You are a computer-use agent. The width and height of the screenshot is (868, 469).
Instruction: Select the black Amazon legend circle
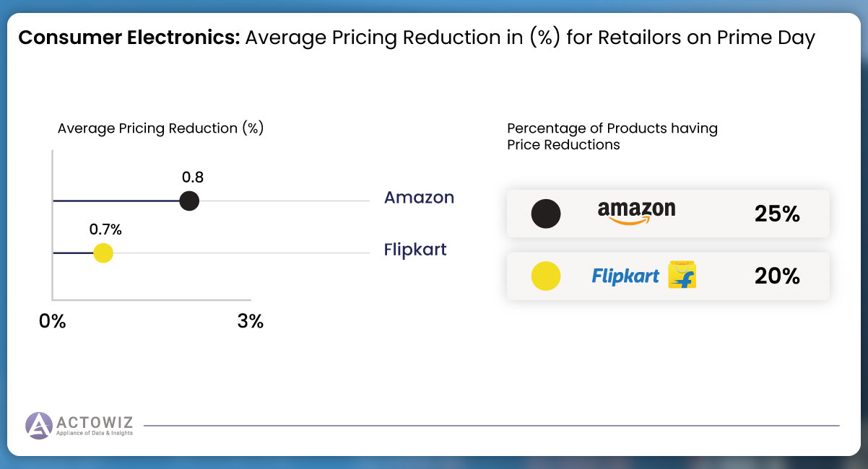tap(546, 214)
